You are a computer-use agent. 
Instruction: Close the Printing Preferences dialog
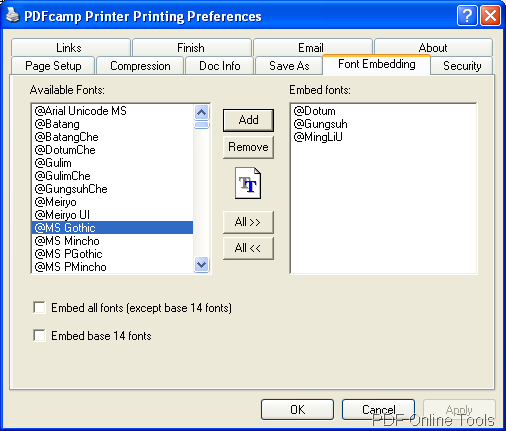[490, 15]
